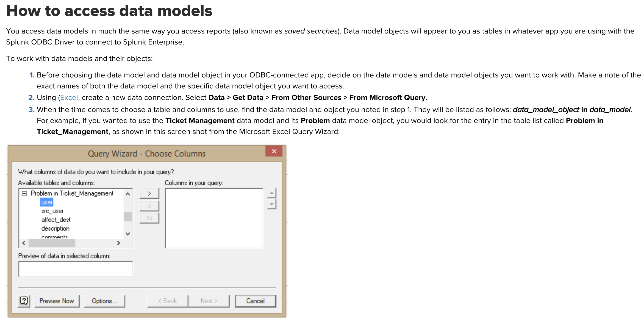Open the Query Wizard help icon
Viewport: 644px width, 318px height.
coord(24,301)
